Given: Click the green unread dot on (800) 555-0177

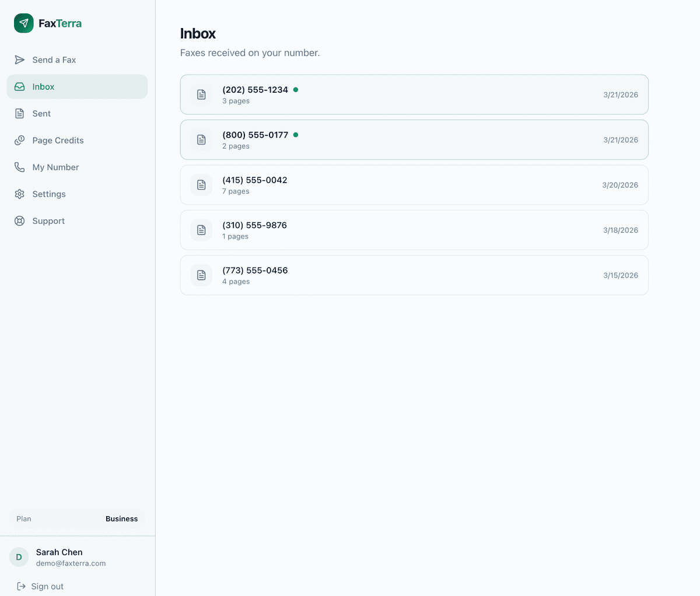Looking at the screenshot, I should coord(296,134).
